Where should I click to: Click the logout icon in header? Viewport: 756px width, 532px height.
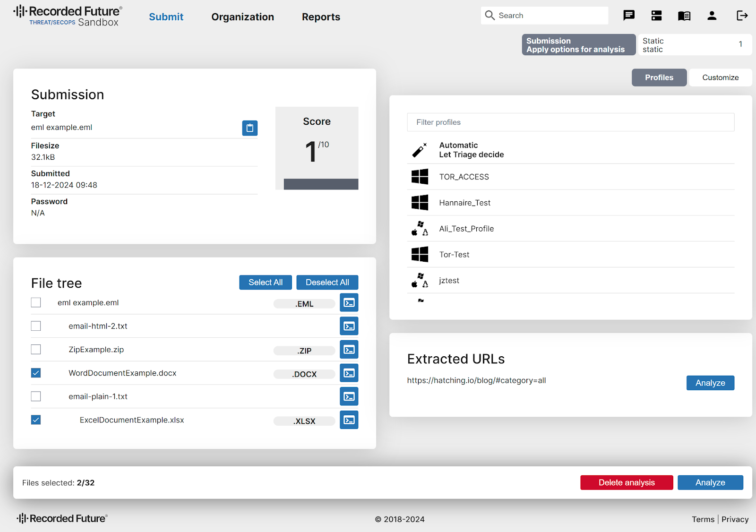tap(742, 16)
